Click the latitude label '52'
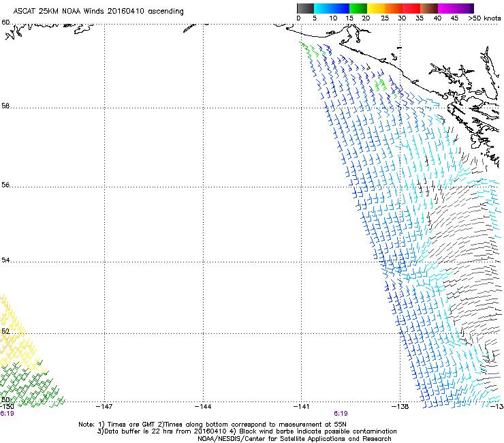The image size is (504, 443). [x=5, y=331]
